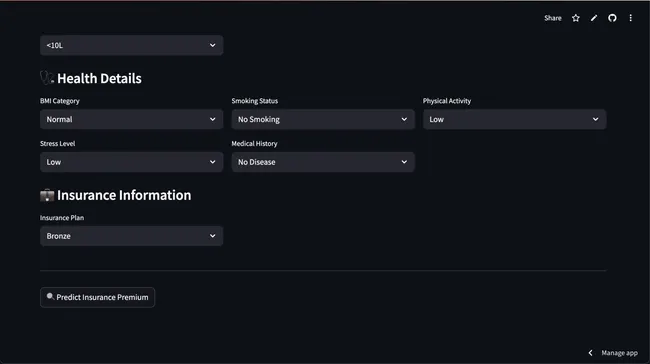Open the Physical Activity dropdown
Viewport: 650px width, 364px height.
pyautogui.click(x=514, y=119)
